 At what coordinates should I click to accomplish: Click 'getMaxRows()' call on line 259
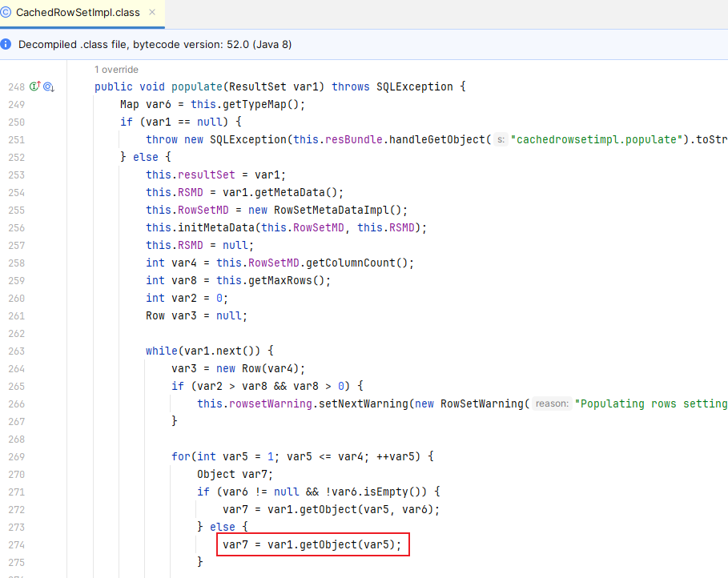286,281
